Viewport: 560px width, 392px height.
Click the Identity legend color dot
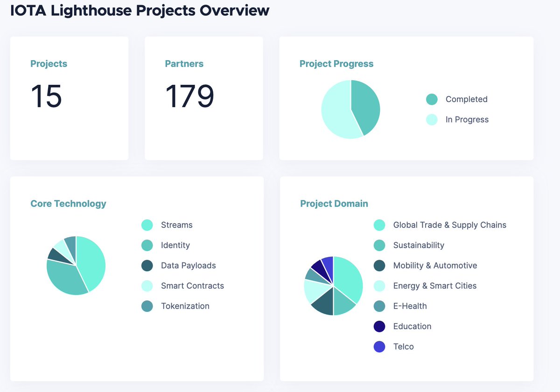pyautogui.click(x=147, y=245)
